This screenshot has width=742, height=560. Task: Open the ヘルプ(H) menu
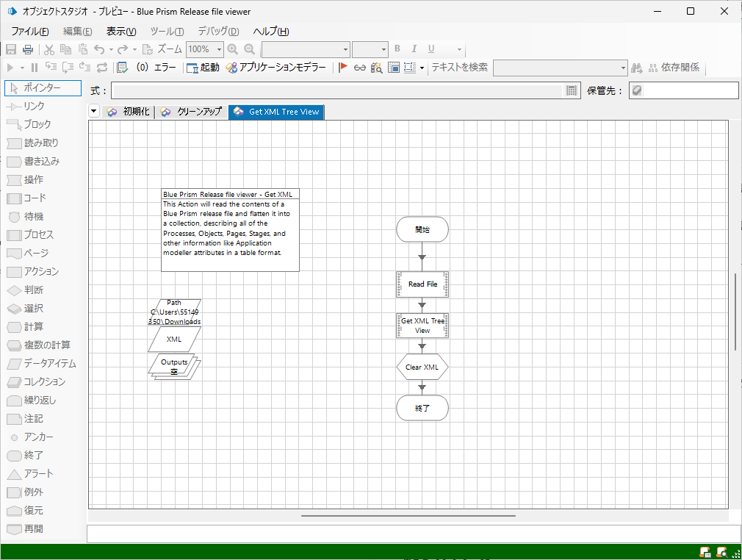pos(271,32)
